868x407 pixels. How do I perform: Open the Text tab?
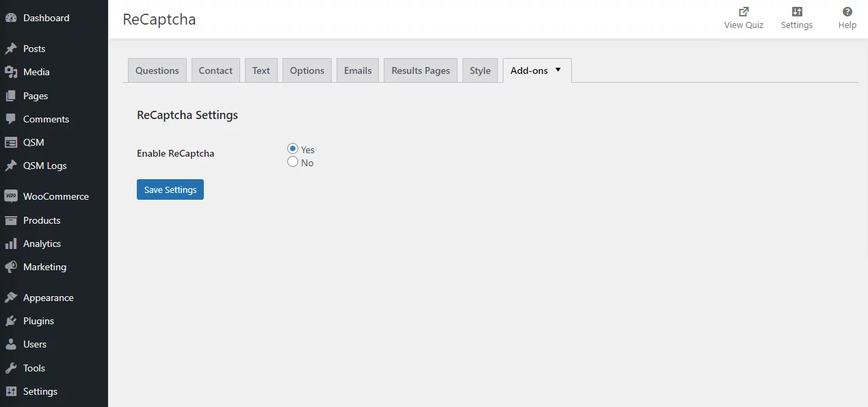pyautogui.click(x=261, y=70)
